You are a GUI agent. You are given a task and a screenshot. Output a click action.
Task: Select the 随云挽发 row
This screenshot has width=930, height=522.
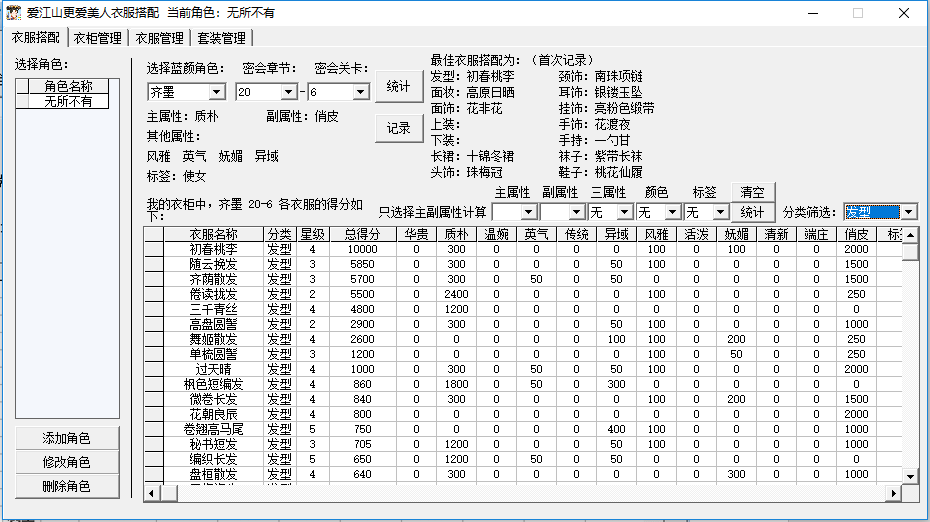[x=523, y=264]
